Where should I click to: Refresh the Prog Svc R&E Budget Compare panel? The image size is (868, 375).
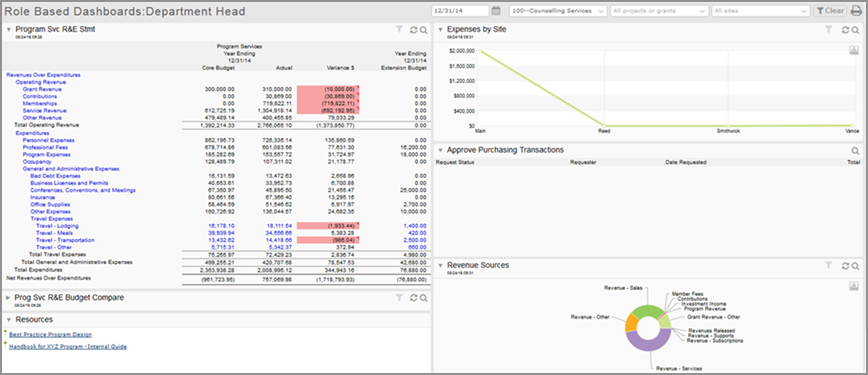[414, 298]
